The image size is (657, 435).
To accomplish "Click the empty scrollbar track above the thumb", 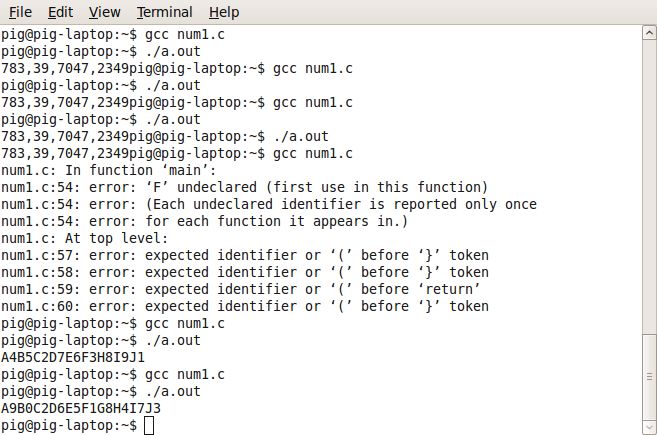I will (x=649, y=186).
